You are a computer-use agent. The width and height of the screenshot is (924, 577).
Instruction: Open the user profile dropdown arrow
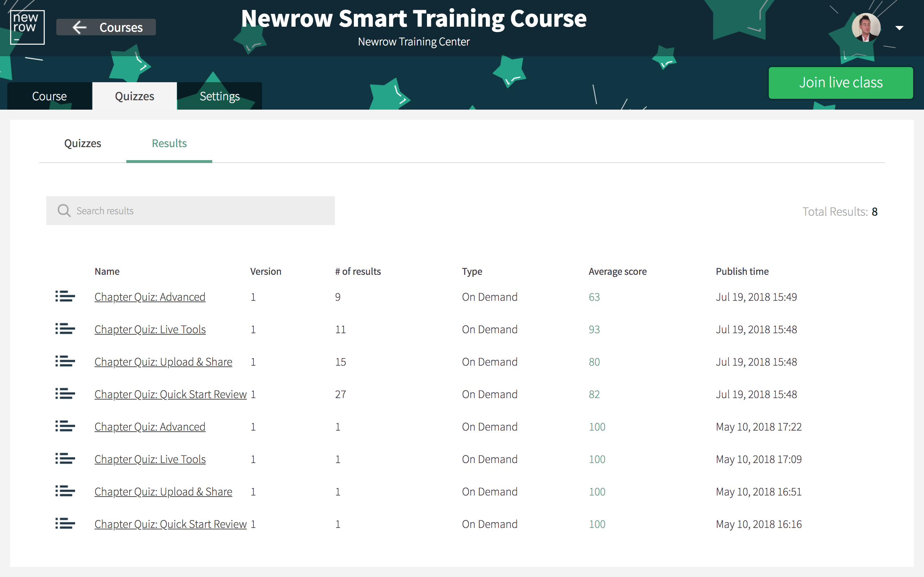point(899,28)
